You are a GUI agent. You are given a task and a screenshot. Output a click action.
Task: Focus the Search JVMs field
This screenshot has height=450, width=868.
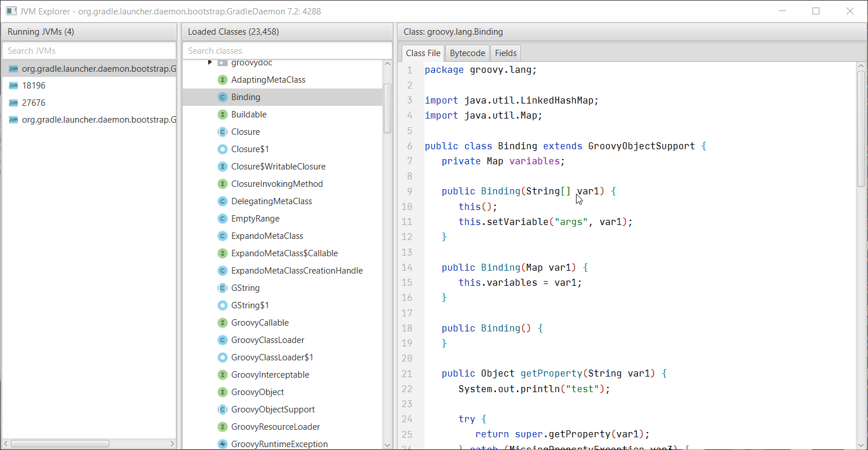point(89,51)
